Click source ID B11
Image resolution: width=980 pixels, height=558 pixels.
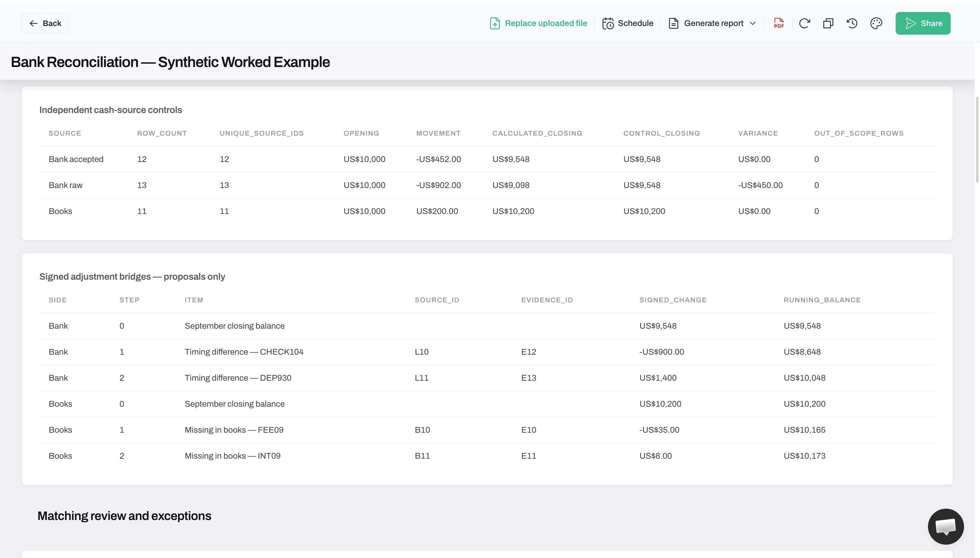(x=422, y=456)
